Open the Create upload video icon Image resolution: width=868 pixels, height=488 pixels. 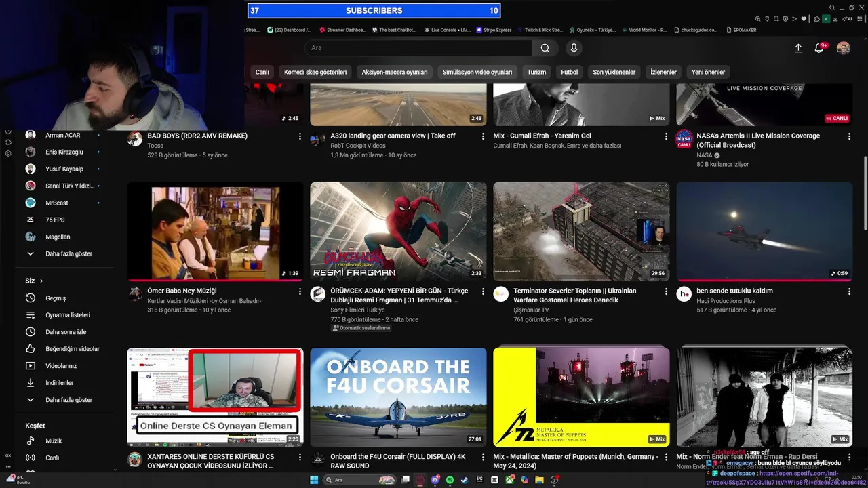798,48
